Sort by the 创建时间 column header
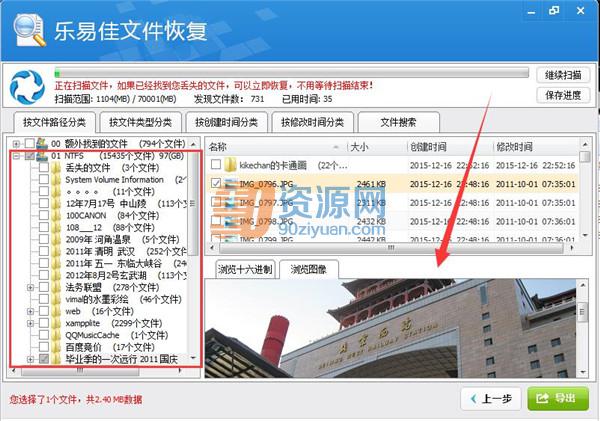The width and height of the screenshot is (600, 421). 450,147
